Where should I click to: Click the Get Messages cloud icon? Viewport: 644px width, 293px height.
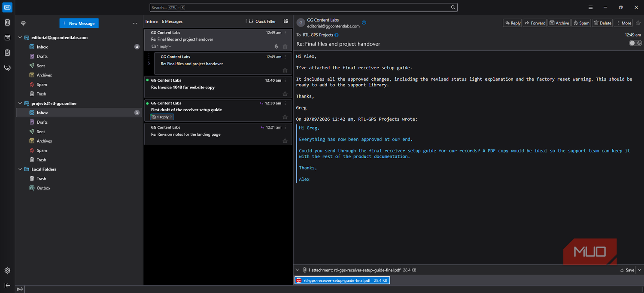[23, 23]
